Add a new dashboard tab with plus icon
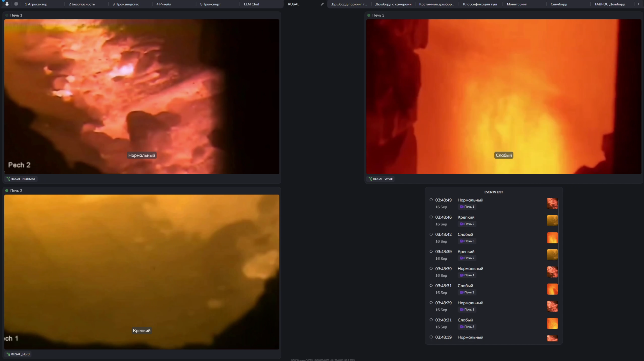 pos(638,4)
